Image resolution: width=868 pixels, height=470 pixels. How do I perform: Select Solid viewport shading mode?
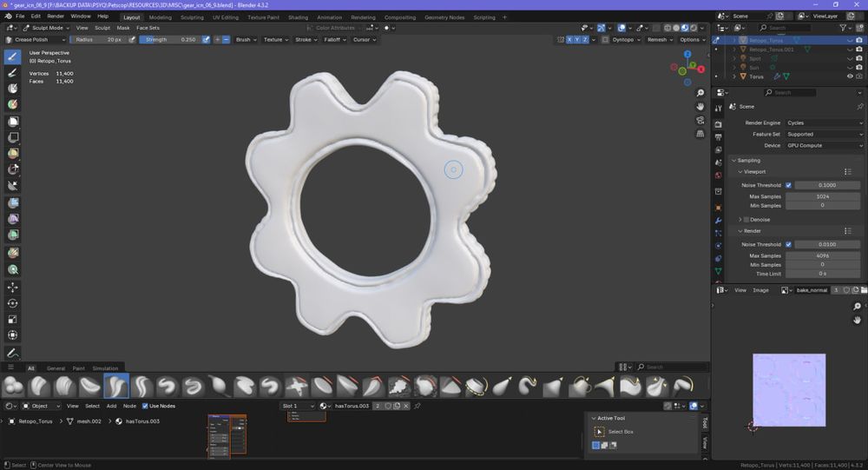click(676, 28)
